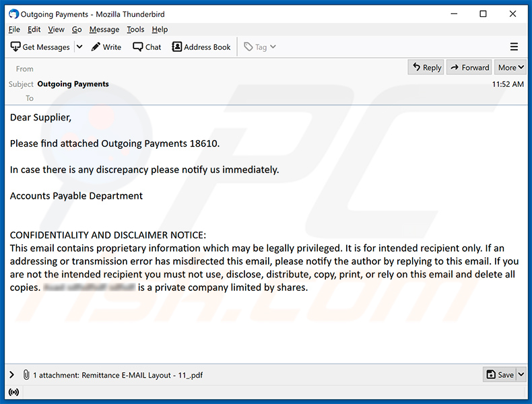Expand the attachment list pane
This screenshot has height=404, width=532.
12,375
